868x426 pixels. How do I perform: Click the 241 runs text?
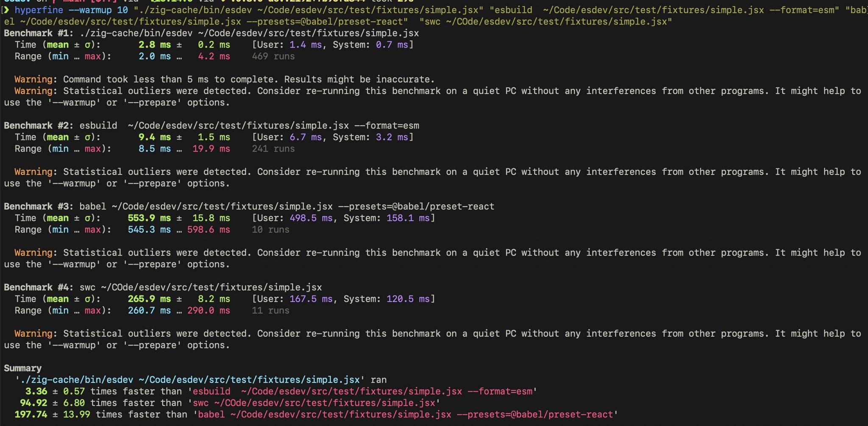coord(273,149)
